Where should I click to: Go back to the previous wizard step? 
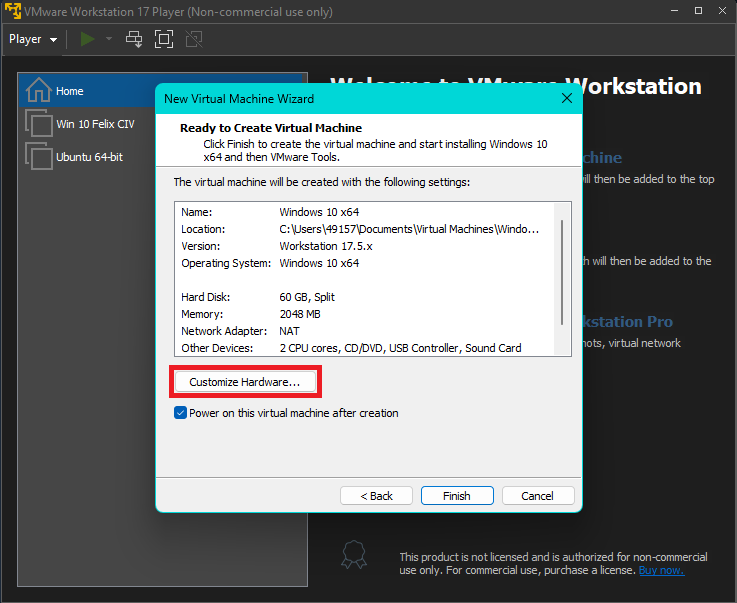376,496
